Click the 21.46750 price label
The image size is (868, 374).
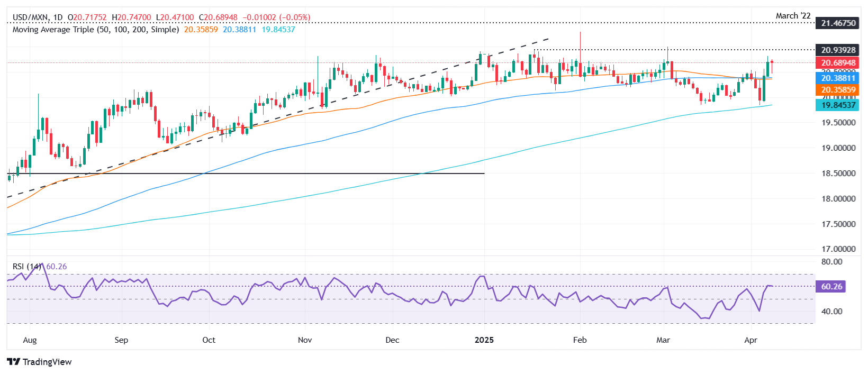pos(838,23)
